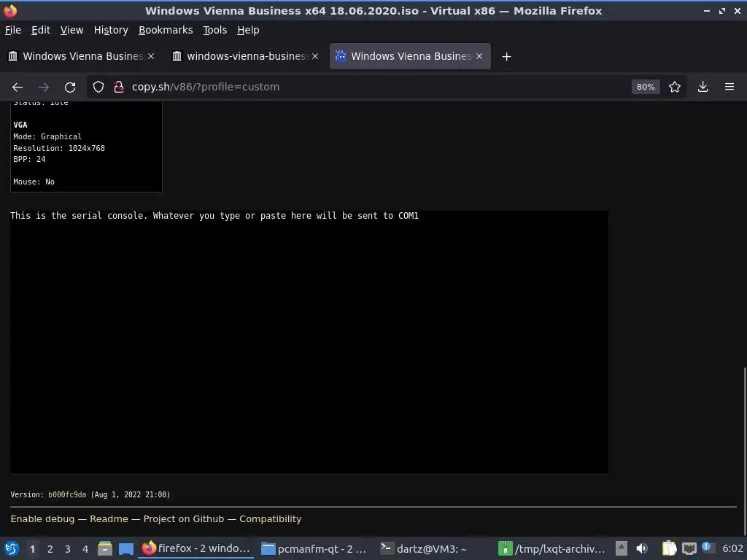The image size is (747, 560).
Task: Open Firefox application hamburger menu
Action: (729, 87)
